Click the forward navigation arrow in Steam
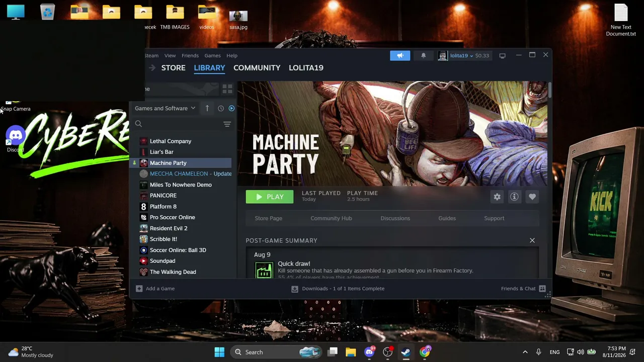Screen dimensions: 644x362 click(152, 68)
